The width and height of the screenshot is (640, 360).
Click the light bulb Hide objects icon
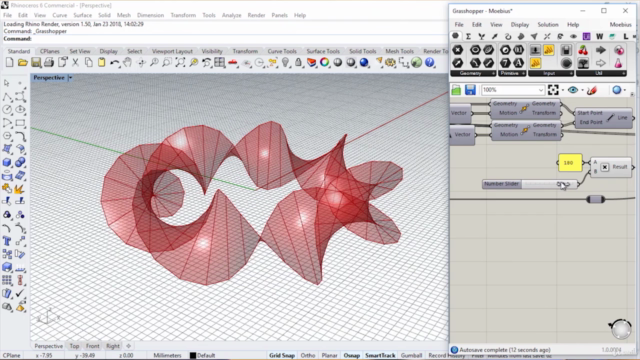pos(285,62)
